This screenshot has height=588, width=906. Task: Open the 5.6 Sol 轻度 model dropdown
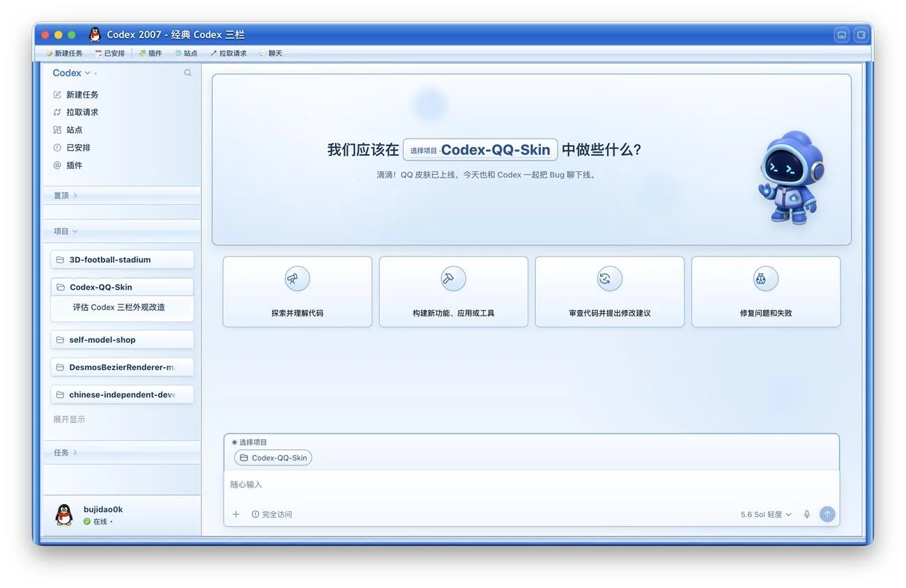(766, 514)
